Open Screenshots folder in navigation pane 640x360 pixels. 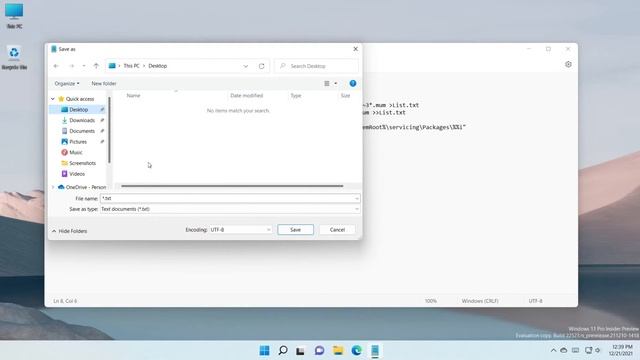(x=82, y=163)
